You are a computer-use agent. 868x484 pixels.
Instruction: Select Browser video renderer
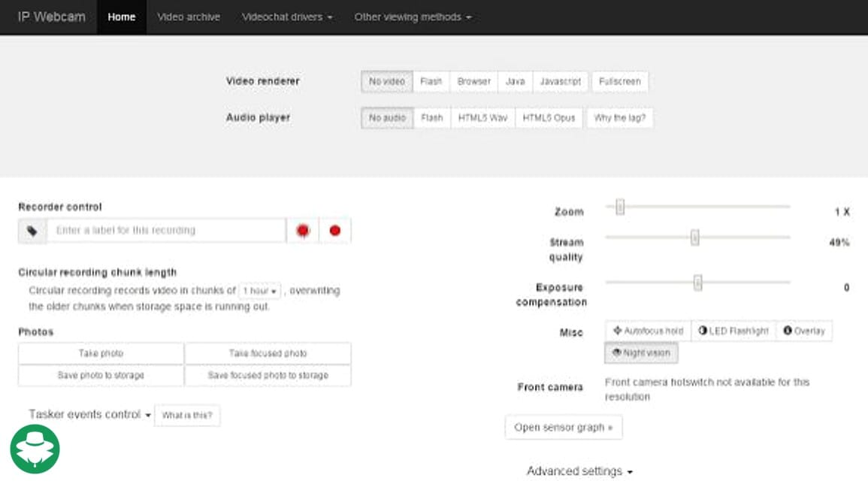tap(473, 81)
